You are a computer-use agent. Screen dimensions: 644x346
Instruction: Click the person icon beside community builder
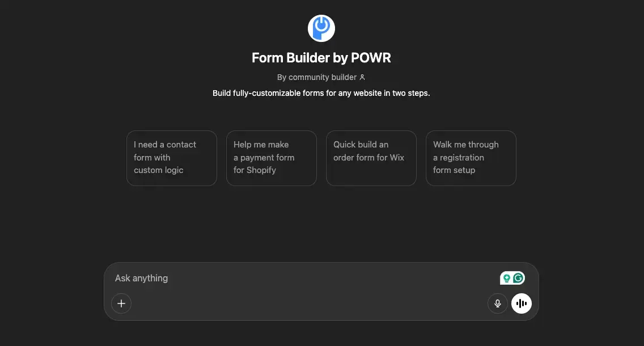362,77
